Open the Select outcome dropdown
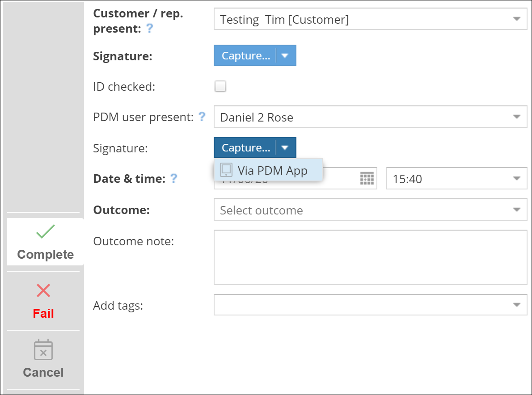532x395 pixels. 516,210
